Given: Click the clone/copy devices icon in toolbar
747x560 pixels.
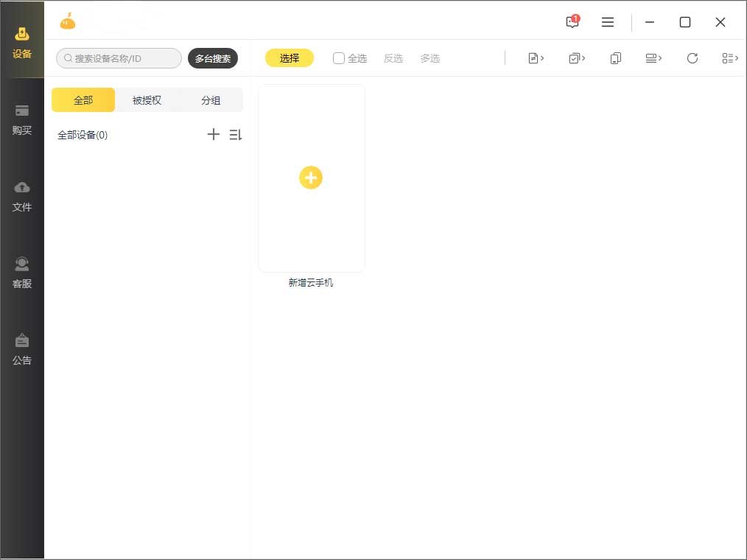Looking at the screenshot, I should (616, 57).
